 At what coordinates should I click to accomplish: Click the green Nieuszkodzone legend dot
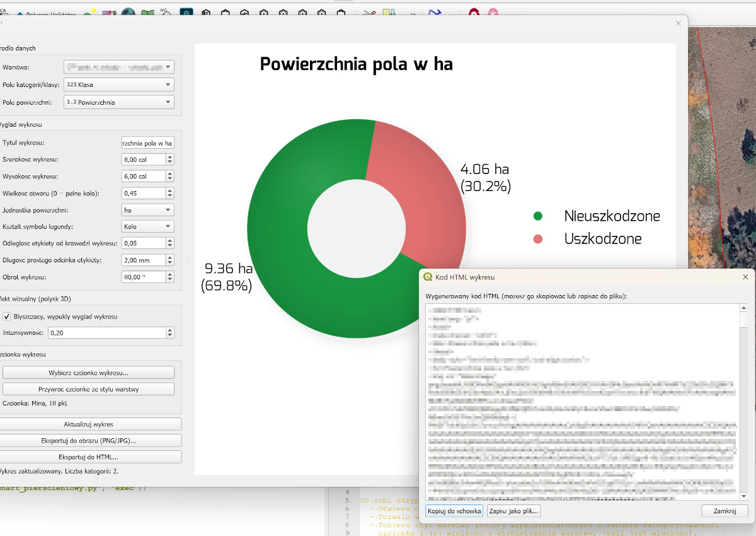537,216
